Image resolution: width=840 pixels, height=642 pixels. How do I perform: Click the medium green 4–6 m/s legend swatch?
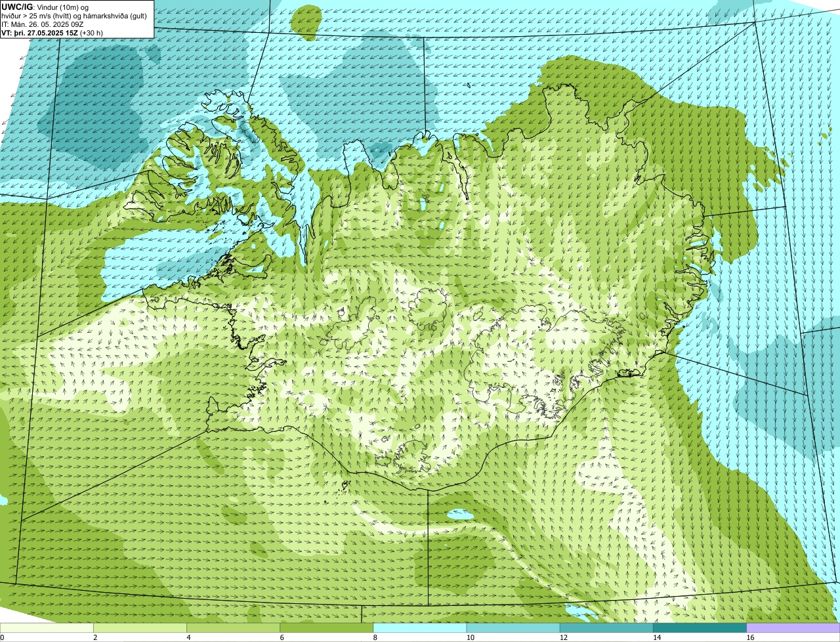233,628
